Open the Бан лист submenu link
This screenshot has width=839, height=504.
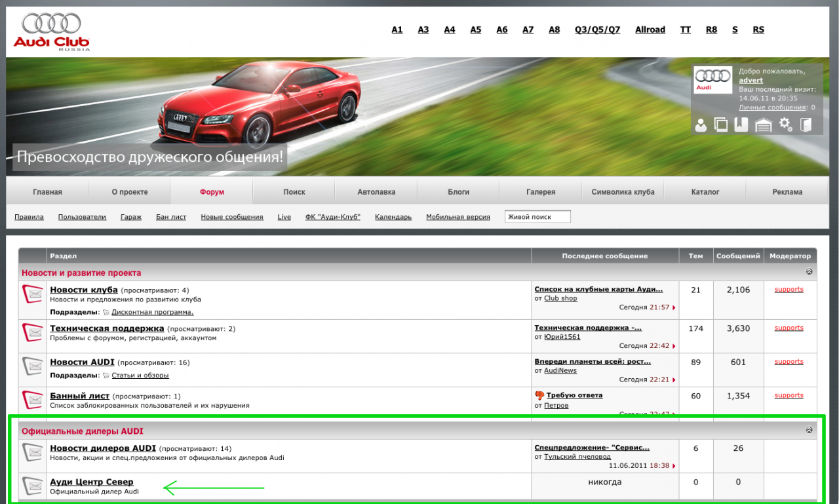pos(171,217)
